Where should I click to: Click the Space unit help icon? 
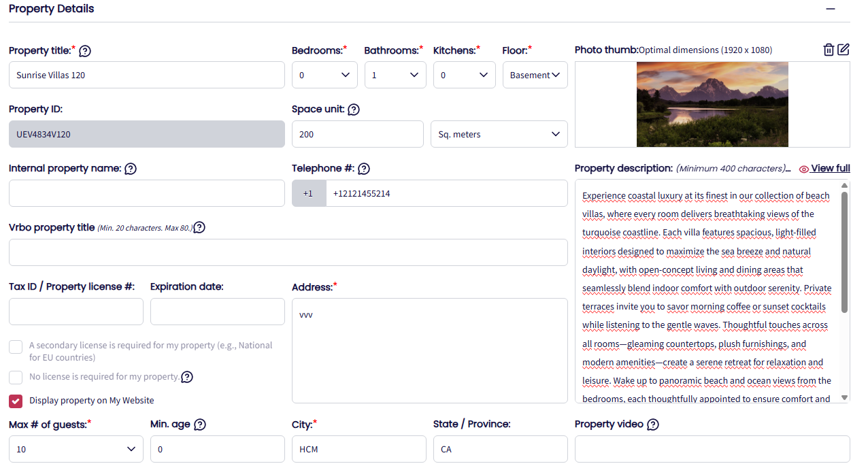click(x=353, y=109)
